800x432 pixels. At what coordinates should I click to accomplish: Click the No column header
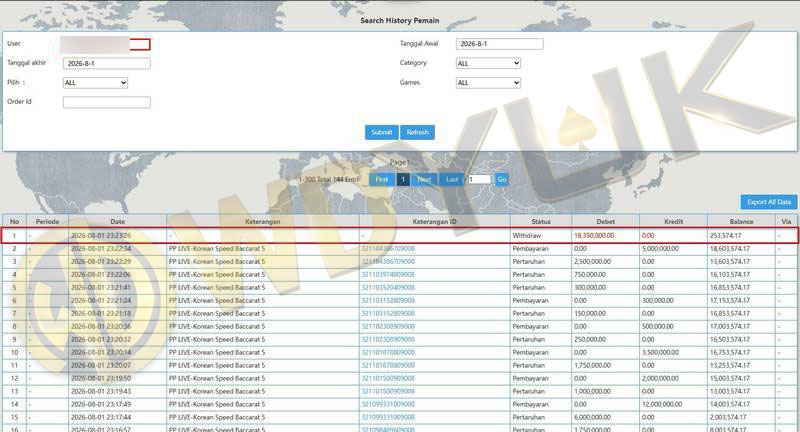pyautogui.click(x=14, y=221)
